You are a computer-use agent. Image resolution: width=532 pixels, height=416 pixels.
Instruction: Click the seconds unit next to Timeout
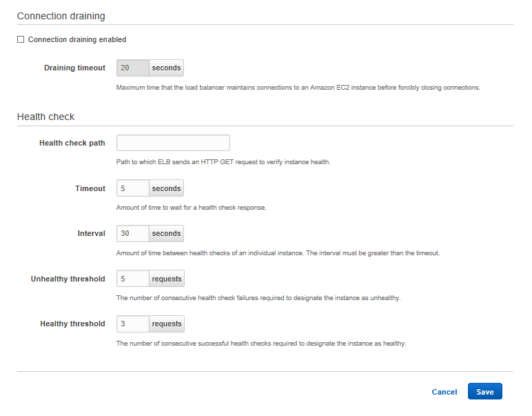pyautogui.click(x=166, y=188)
